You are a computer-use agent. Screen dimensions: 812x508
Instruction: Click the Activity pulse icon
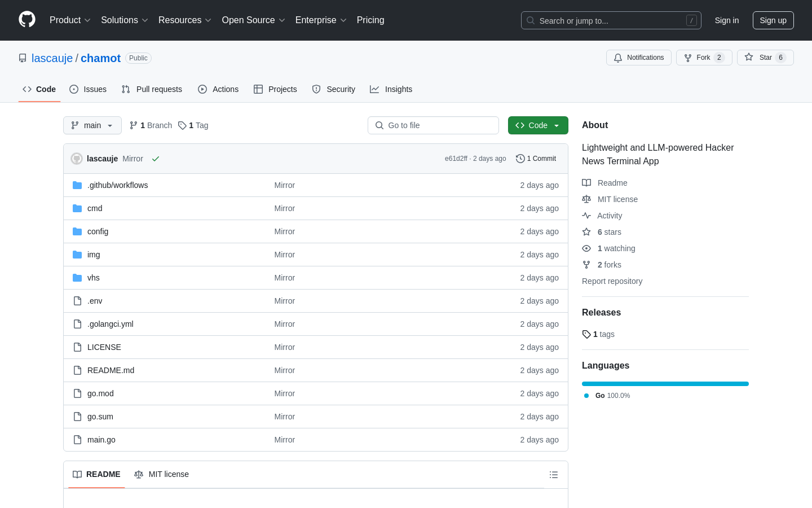pos(586,216)
